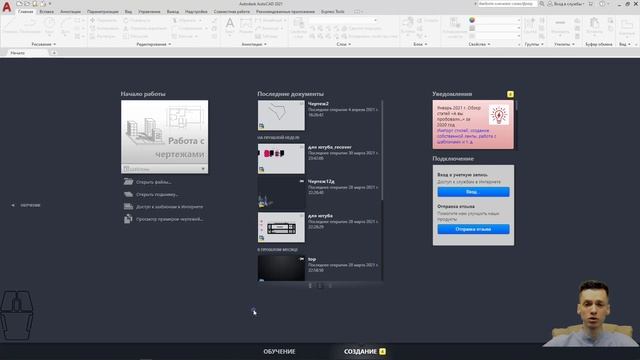Image resolution: width=640 pixels, height=360 pixels.
Task: Click the recent documents vertical scrollbar
Action: (382, 151)
